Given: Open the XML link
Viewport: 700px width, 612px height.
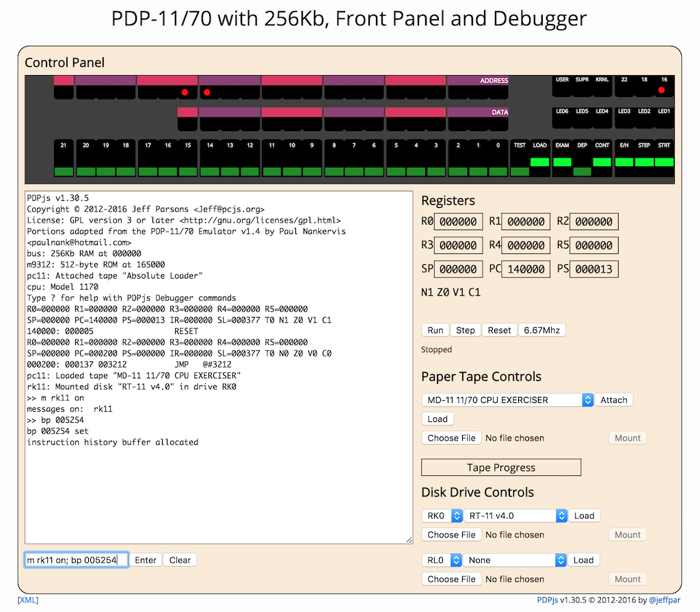Looking at the screenshot, I should 28,600.
